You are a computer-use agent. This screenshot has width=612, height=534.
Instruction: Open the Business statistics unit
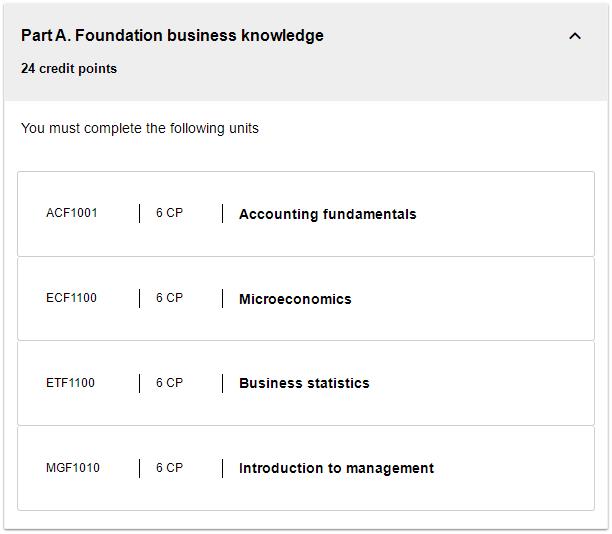304,383
